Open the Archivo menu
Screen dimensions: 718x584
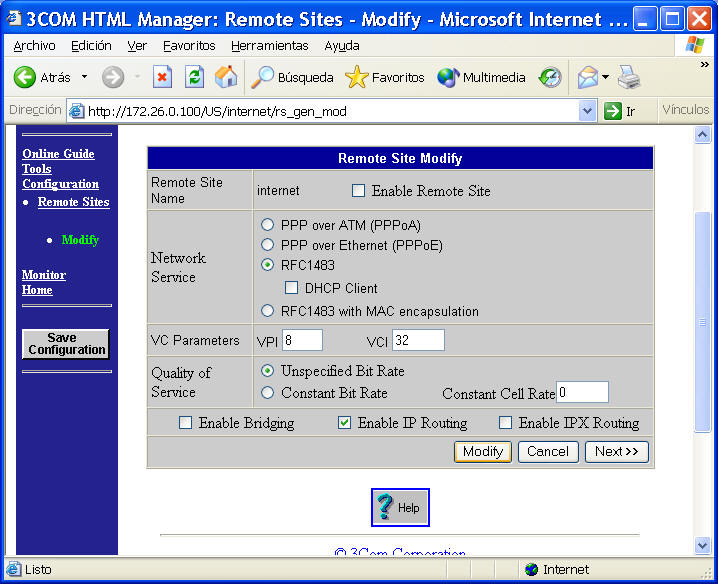click(x=34, y=46)
